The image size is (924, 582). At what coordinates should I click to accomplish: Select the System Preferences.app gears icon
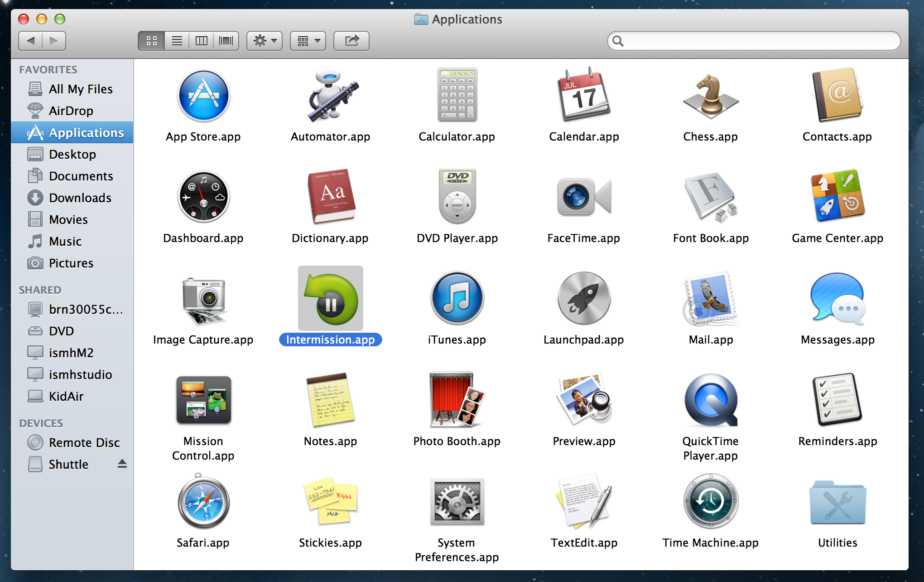pyautogui.click(x=457, y=502)
